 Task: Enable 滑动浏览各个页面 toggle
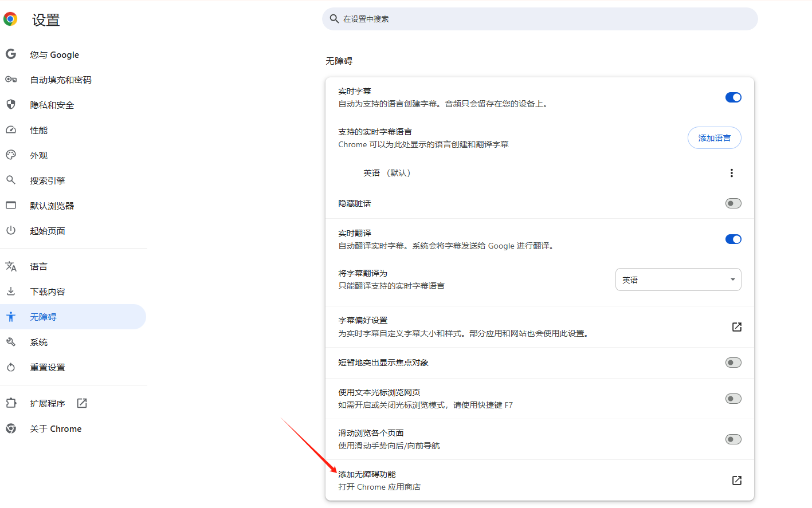[733, 439]
